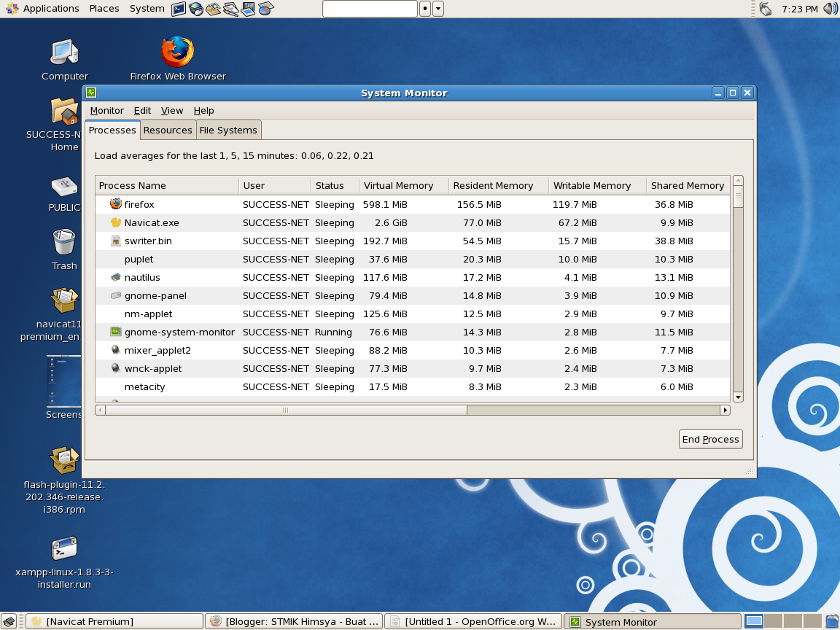Click the volume icon in the top panel
840x630 pixels.
[830, 8]
